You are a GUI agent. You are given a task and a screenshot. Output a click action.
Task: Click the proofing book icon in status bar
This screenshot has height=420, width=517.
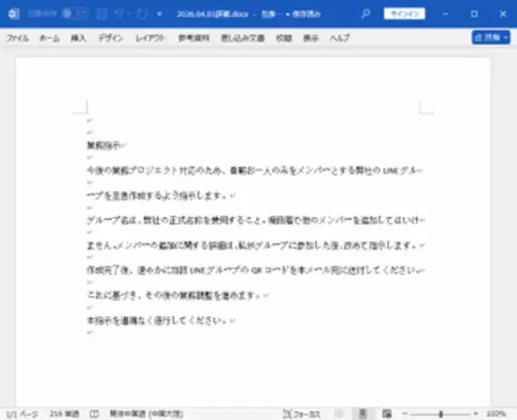pos(94,414)
